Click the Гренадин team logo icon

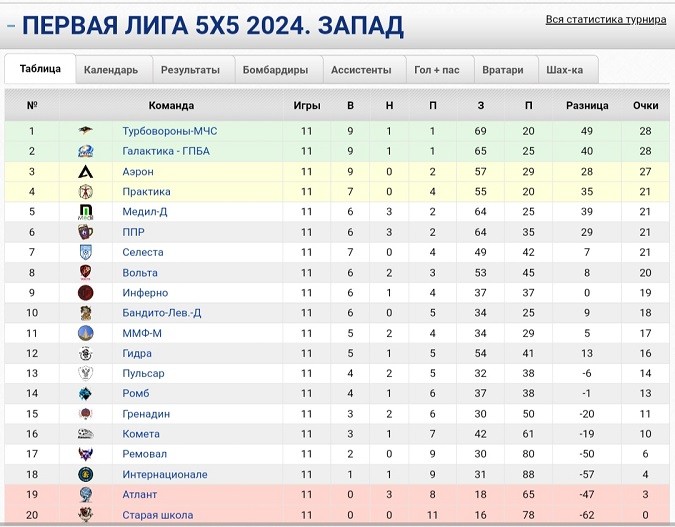coord(85,414)
